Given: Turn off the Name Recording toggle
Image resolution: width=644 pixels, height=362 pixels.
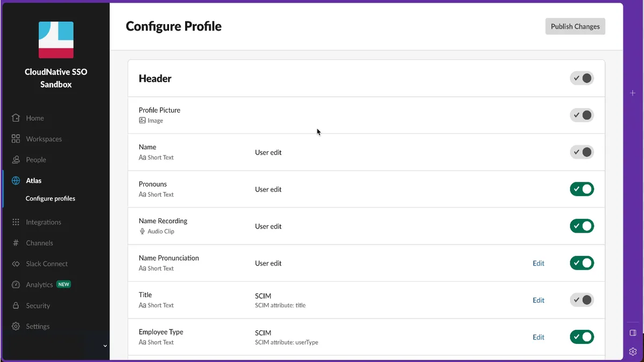Looking at the screenshot, I should (x=582, y=226).
